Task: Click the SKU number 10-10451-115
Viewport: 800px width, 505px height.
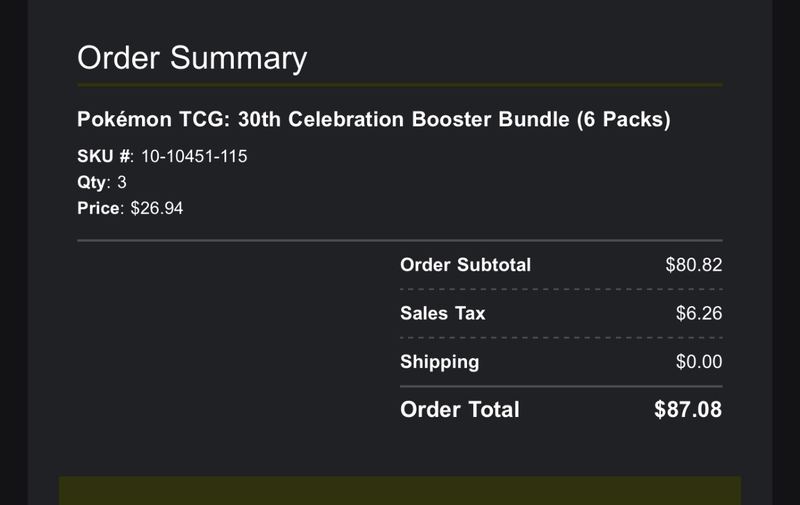Action: (x=194, y=156)
